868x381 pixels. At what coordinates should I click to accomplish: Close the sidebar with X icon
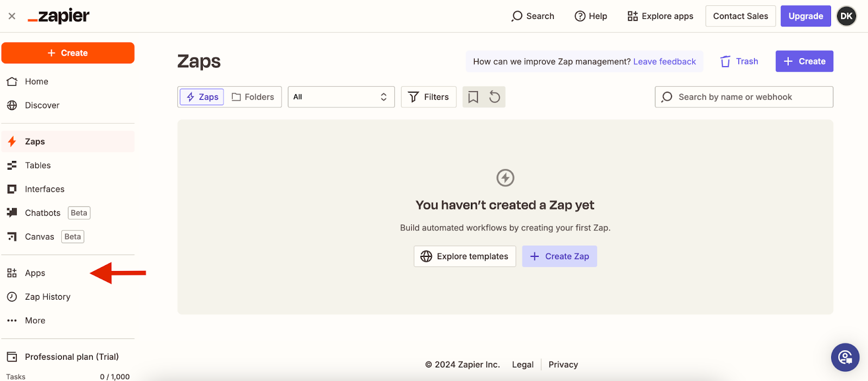(x=12, y=16)
